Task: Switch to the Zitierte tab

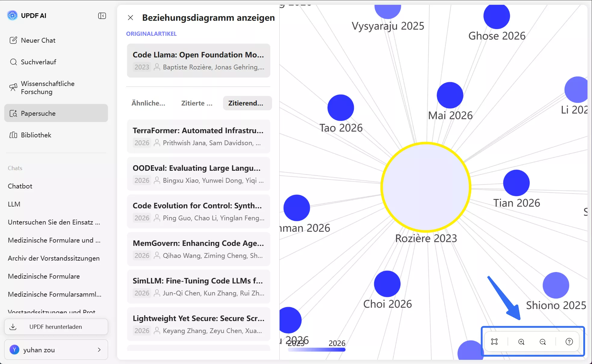Action: coord(197,103)
